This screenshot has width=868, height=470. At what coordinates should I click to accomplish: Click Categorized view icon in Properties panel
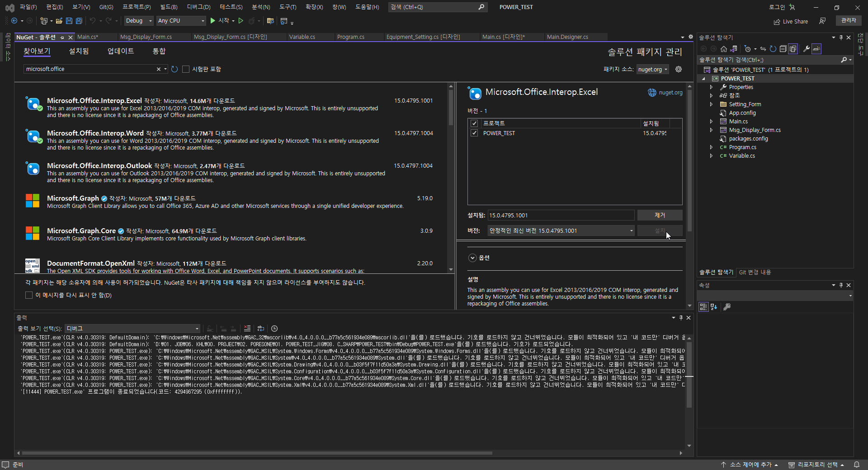click(x=703, y=307)
